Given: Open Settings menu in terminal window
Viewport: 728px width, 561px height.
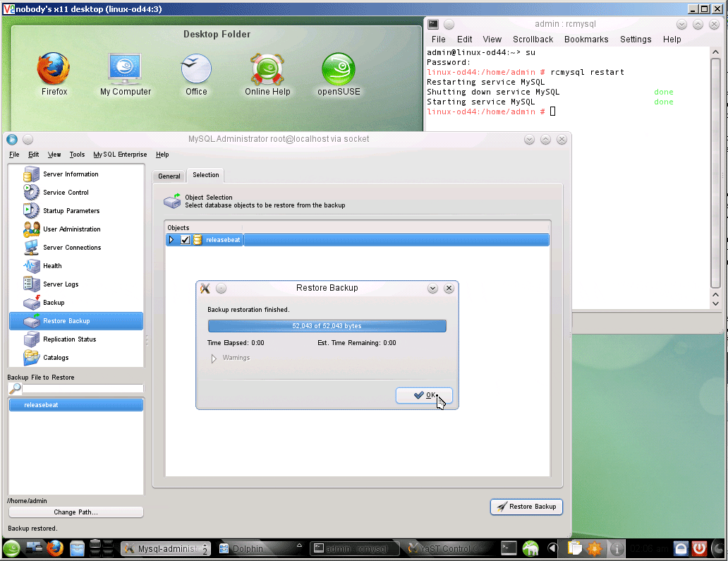Looking at the screenshot, I should click(x=636, y=40).
